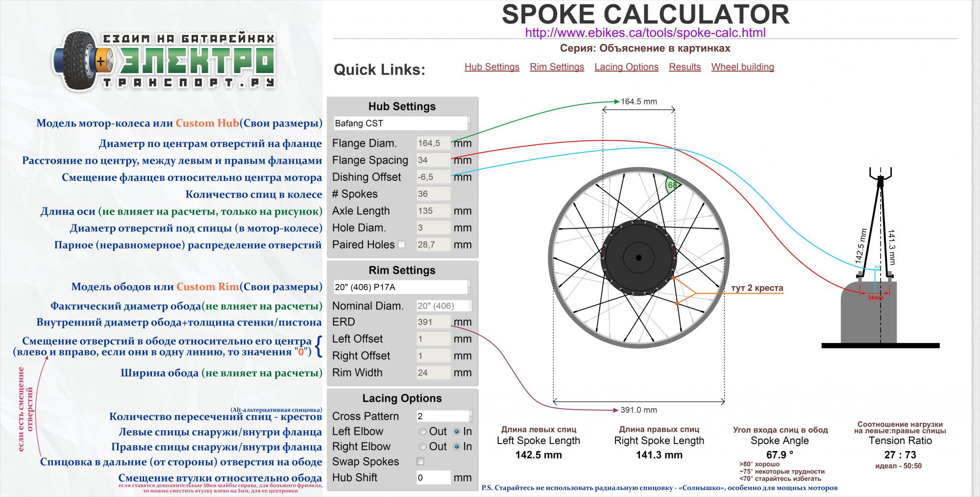Click the wheel cross-section side view diagram
This screenshot has height=497, width=980.
[x=880, y=260]
